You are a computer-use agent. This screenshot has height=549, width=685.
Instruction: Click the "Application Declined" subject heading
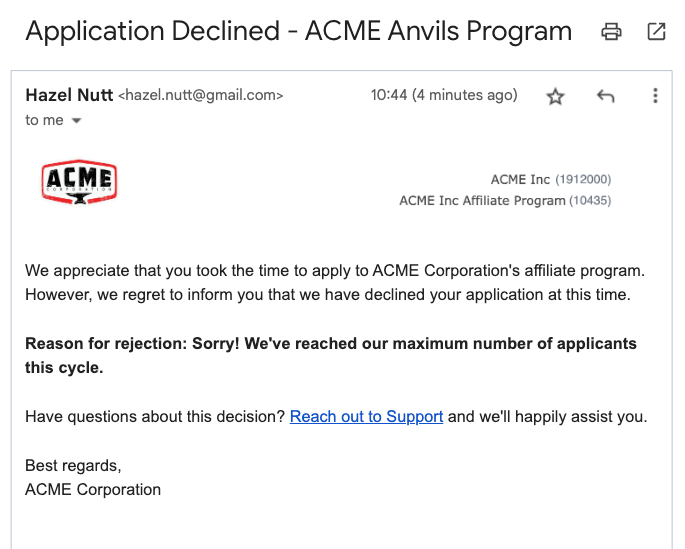point(298,31)
